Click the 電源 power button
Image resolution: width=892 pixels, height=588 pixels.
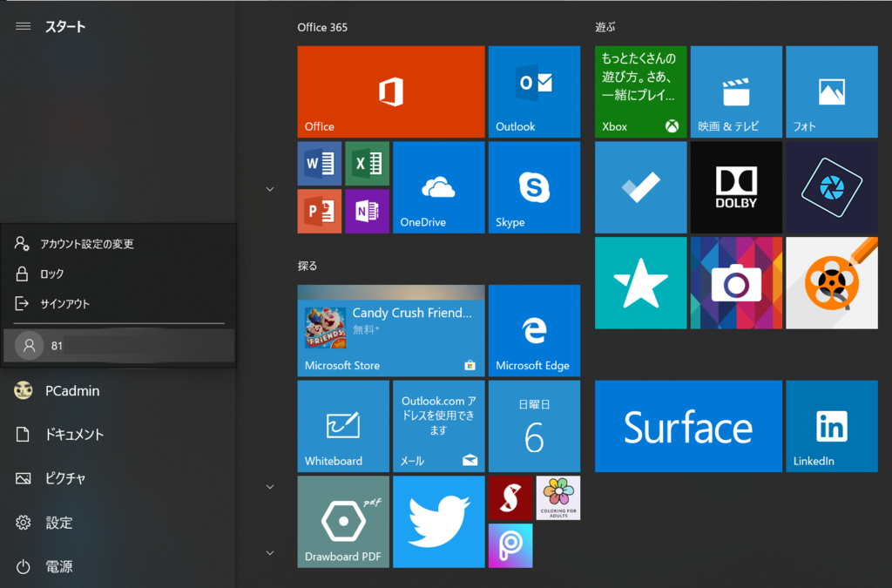(118, 566)
